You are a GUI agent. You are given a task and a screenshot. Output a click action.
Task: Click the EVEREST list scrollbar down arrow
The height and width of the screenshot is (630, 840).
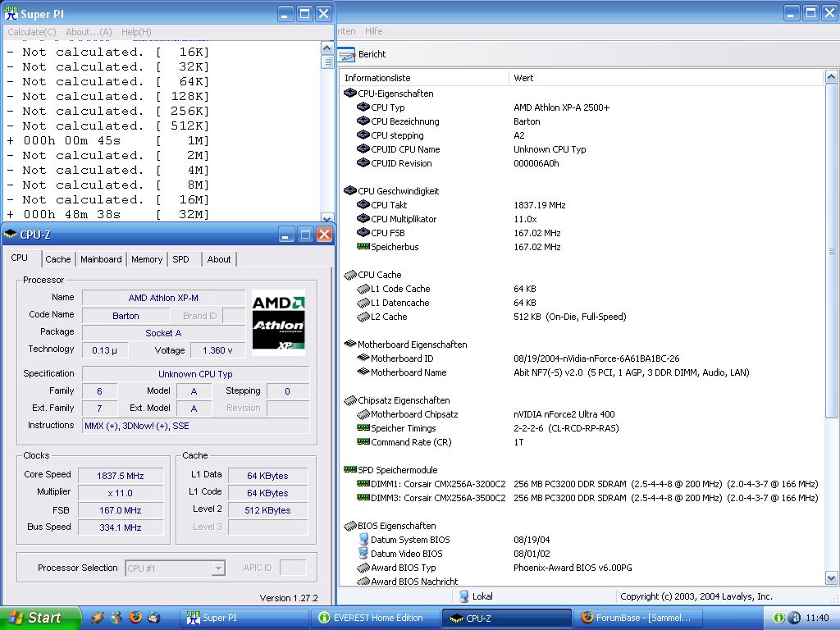831,577
